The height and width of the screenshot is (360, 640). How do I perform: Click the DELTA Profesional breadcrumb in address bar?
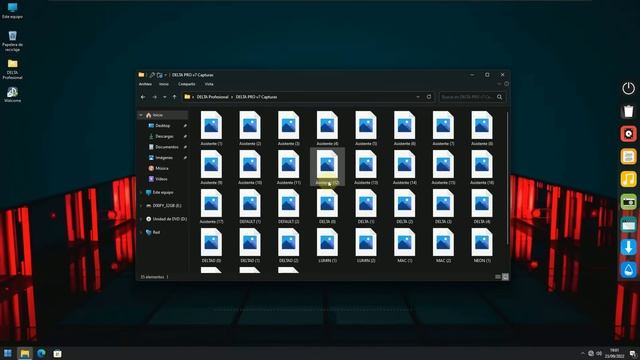tap(212, 97)
